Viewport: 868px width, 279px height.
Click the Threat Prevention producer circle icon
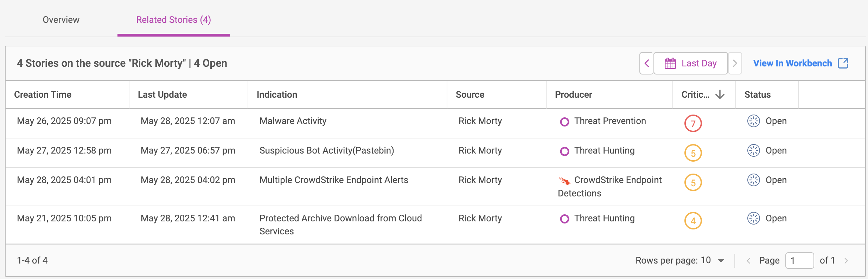point(564,122)
